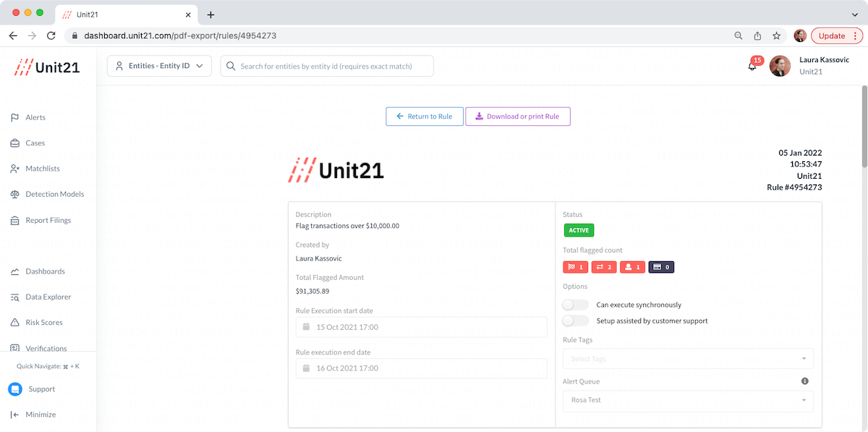
Task: Click the browser Update button
Action: coord(836,35)
